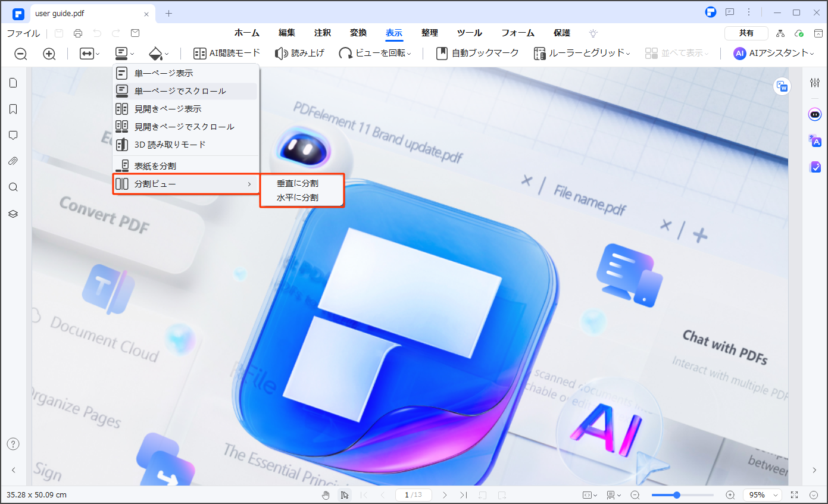Open the File (ファイル) menu

coord(23,33)
